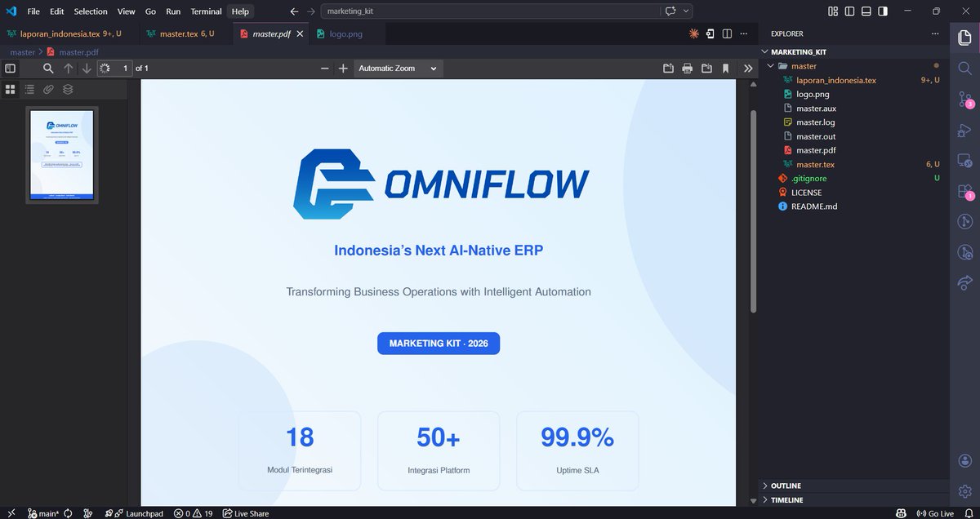Go to previous PDF page arrow
This screenshot has height=519, width=980.
pyautogui.click(x=68, y=69)
